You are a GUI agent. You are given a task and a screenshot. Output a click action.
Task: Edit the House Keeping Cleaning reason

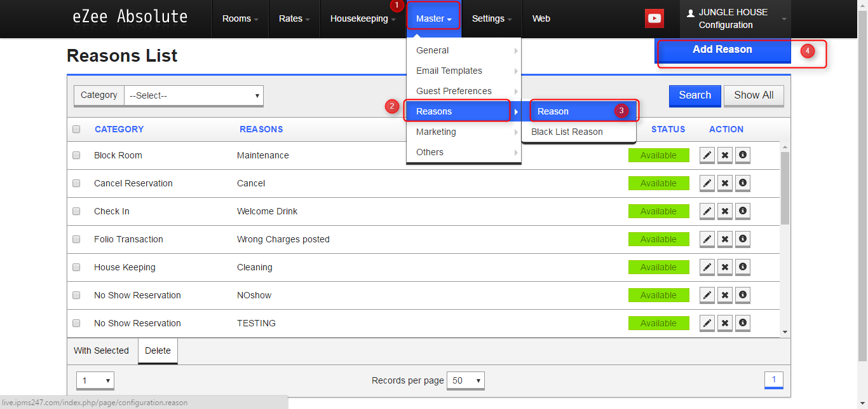[x=707, y=267]
